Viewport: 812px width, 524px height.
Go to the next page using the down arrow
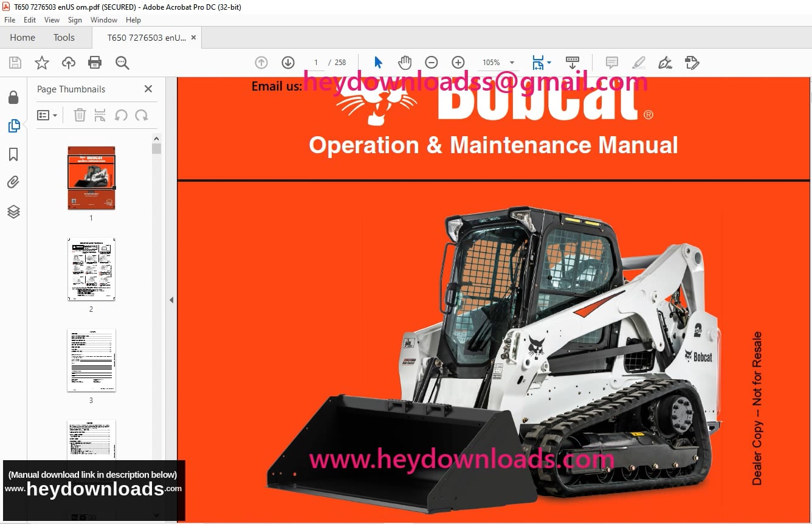click(x=288, y=63)
